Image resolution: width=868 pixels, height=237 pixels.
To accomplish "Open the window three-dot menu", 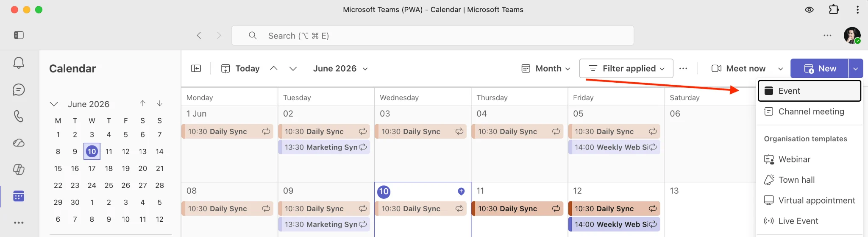I will click(x=857, y=9).
